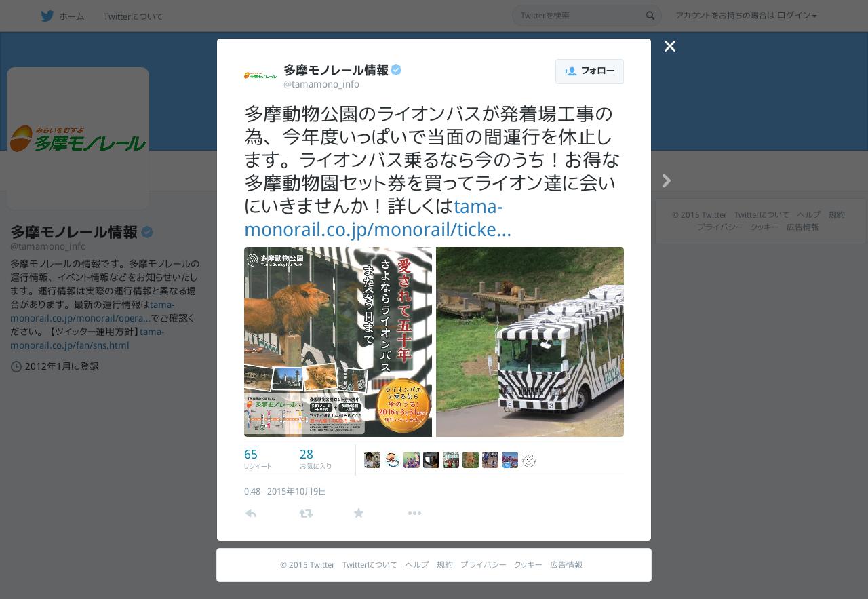Open プライバシー link in modal footer
The image size is (868, 599).
[483, 564]
